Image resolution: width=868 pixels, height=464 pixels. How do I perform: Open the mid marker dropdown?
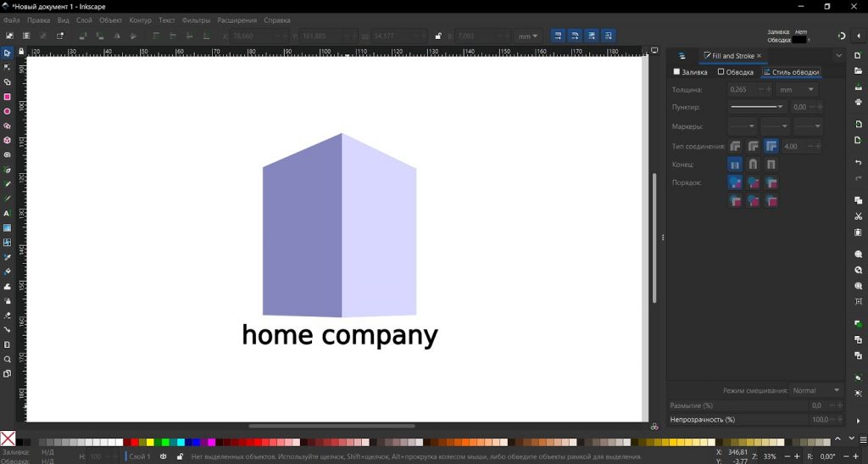775,126
